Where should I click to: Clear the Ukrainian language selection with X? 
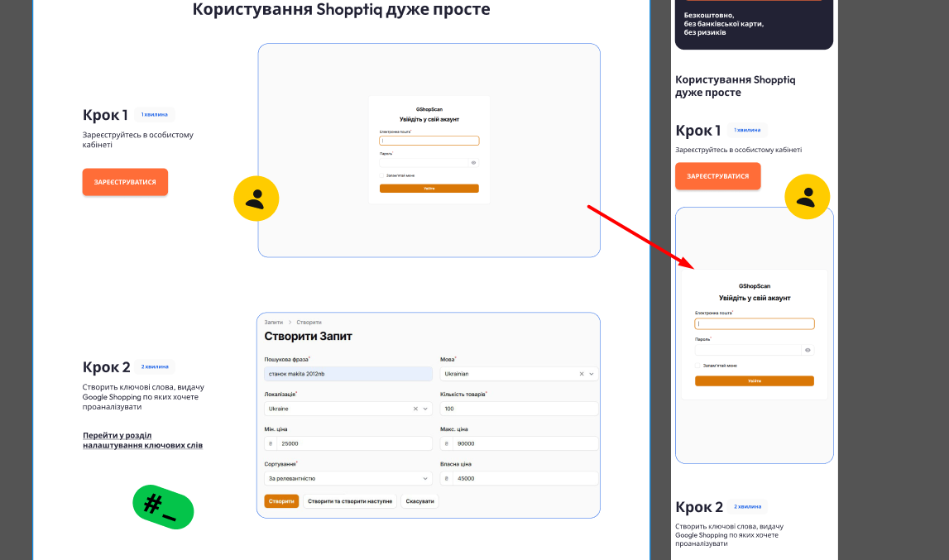pyautogui.click(x=582, y=374)
